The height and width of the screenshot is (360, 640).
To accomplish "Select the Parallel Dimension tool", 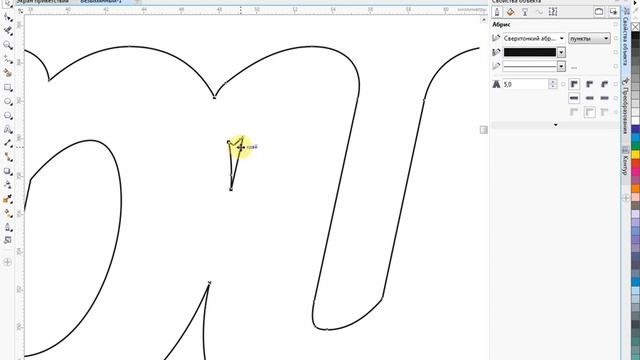I will pyautogui.click(x=8, y=143).
